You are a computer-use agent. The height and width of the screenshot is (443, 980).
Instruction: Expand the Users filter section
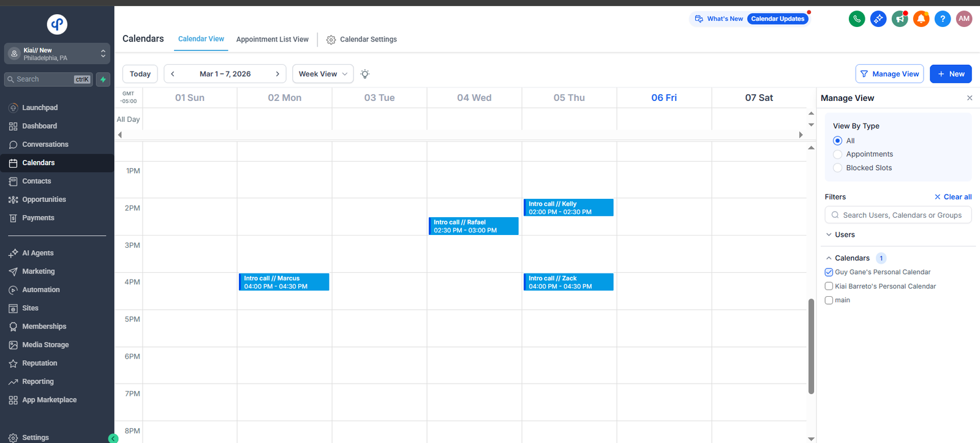click(x=840, y=235)
